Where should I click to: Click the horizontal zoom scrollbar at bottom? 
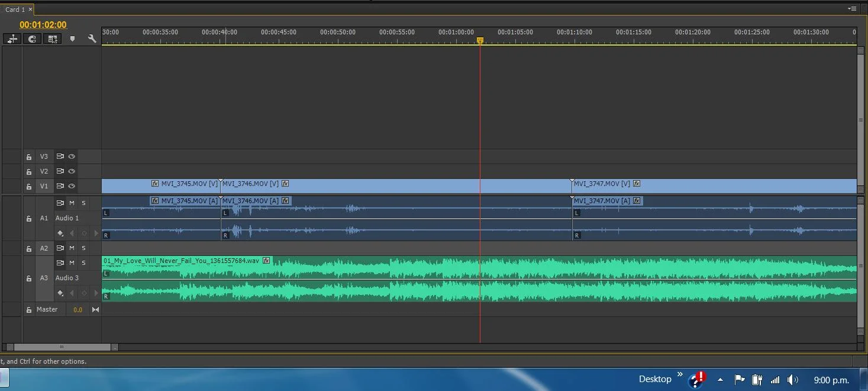click(62, 347)
